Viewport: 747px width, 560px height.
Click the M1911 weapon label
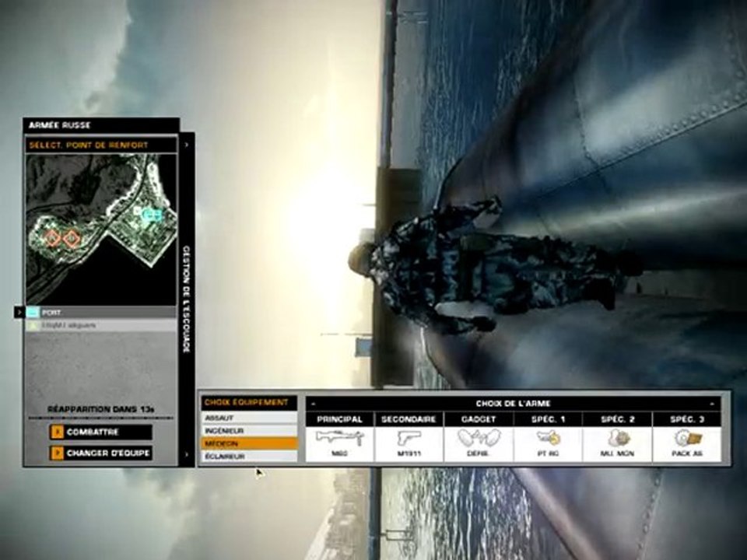tap(409, 453)
